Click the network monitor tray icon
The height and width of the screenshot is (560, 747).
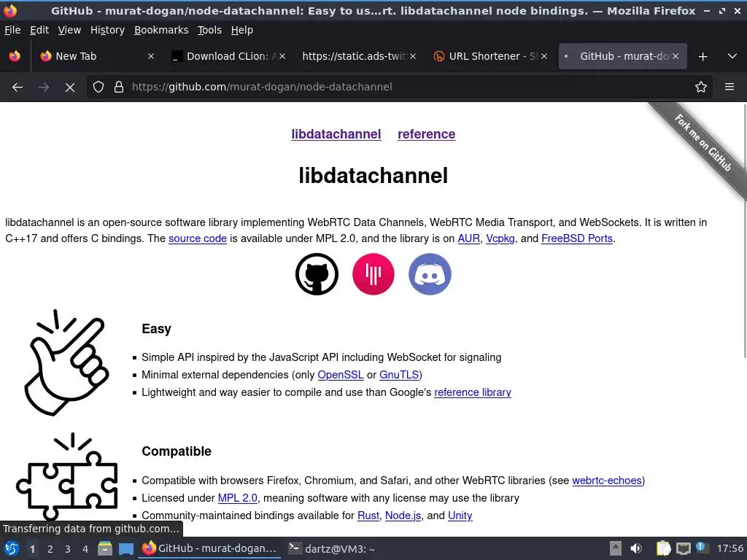click(683, 549)
